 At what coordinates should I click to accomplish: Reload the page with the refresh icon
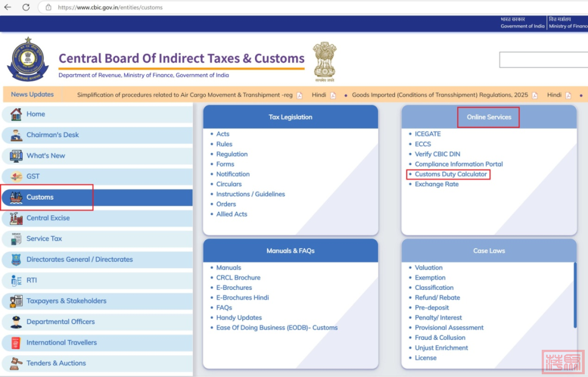[26, 7]
